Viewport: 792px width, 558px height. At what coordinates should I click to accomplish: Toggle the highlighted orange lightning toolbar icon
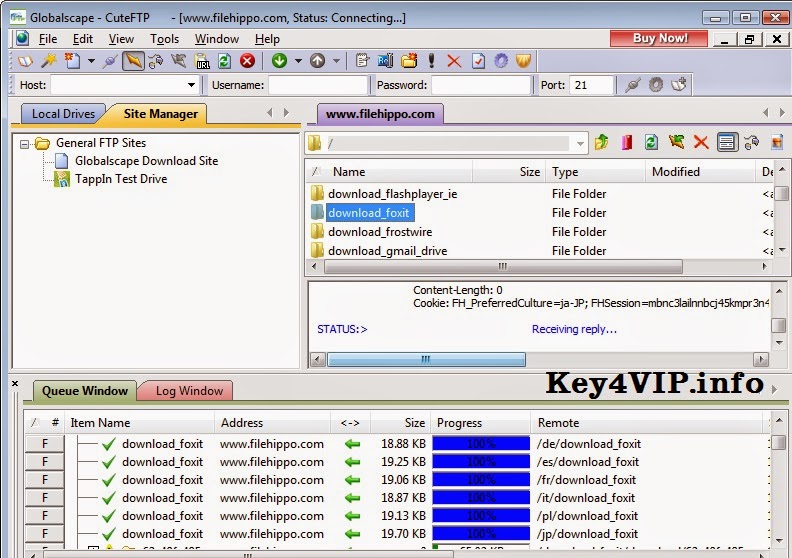point(133,61)
